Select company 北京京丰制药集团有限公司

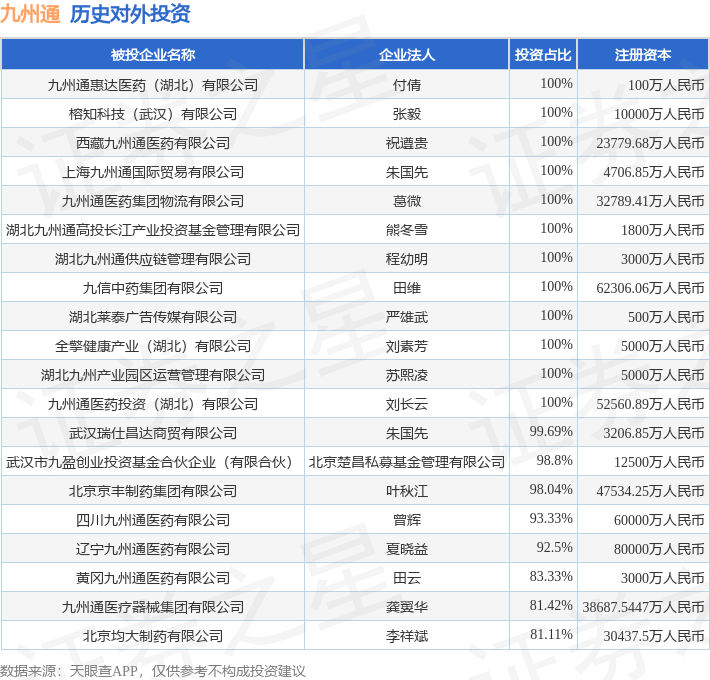coord(153,490)
